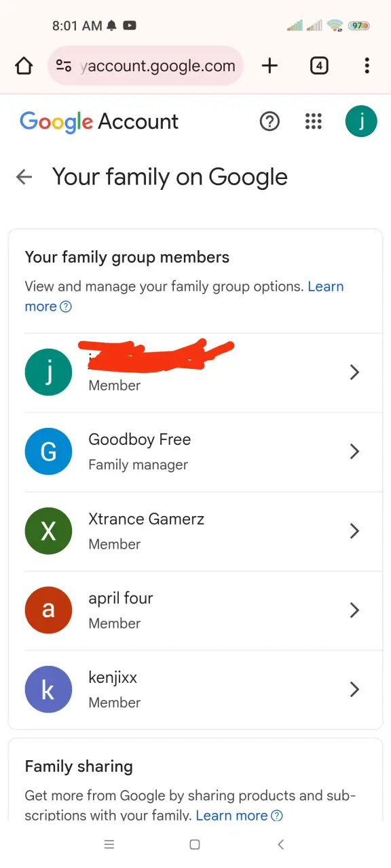391x868 pixels.
Task: Open the tab switcher showing 4 tabs
Action: pos(319,66)
